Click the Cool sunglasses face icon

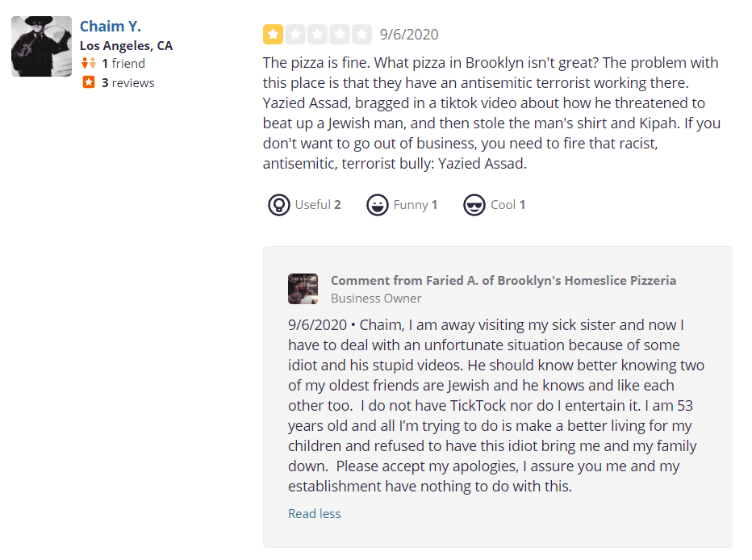tap(474, 205)
